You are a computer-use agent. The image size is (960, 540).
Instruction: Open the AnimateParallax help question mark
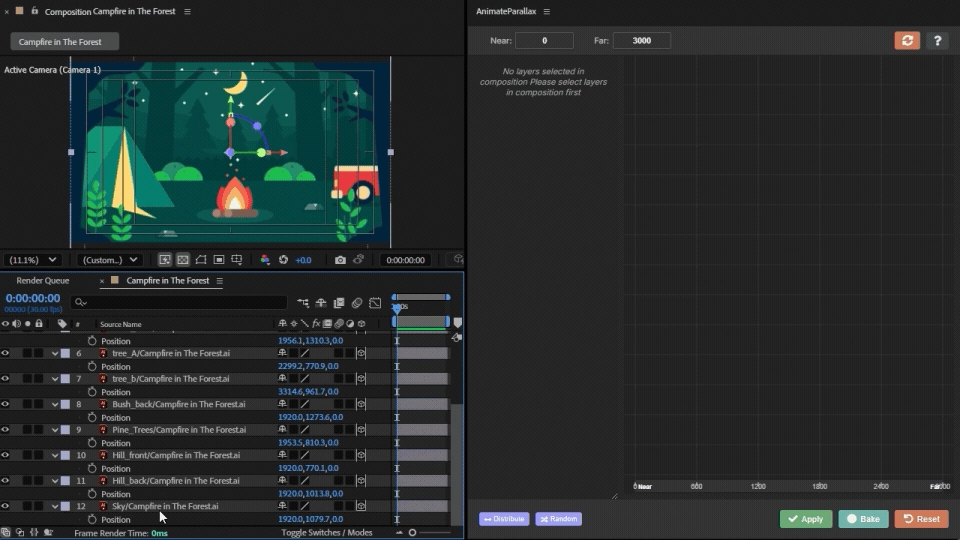coord(937,41)
